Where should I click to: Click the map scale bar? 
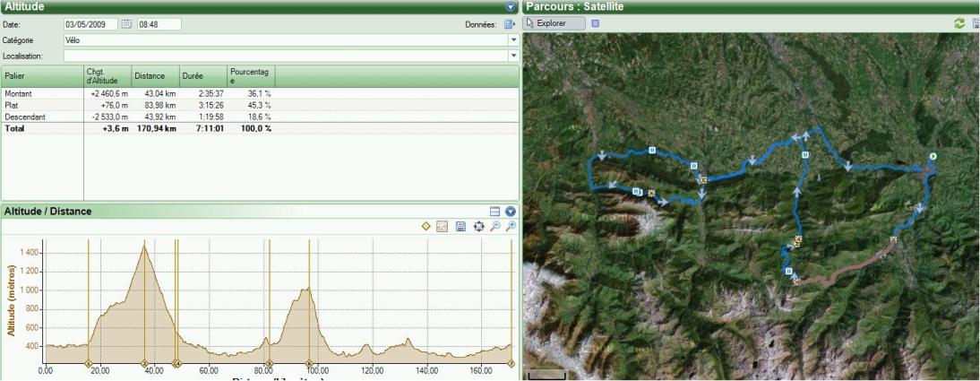546,376
